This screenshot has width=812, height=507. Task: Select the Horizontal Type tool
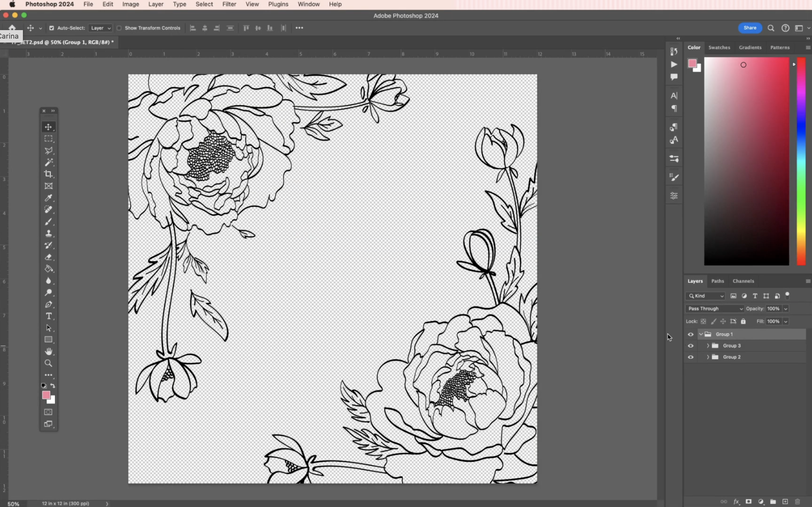pos(49,316)
